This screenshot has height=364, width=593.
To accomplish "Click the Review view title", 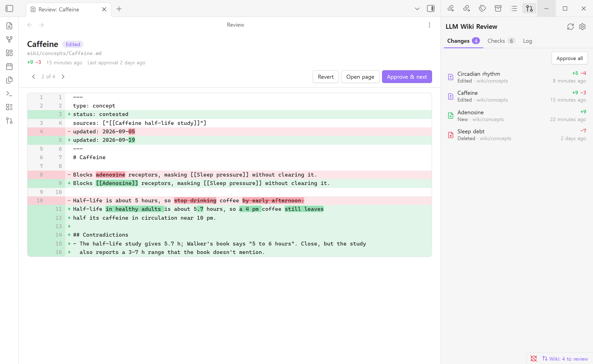I will point(235,25).
